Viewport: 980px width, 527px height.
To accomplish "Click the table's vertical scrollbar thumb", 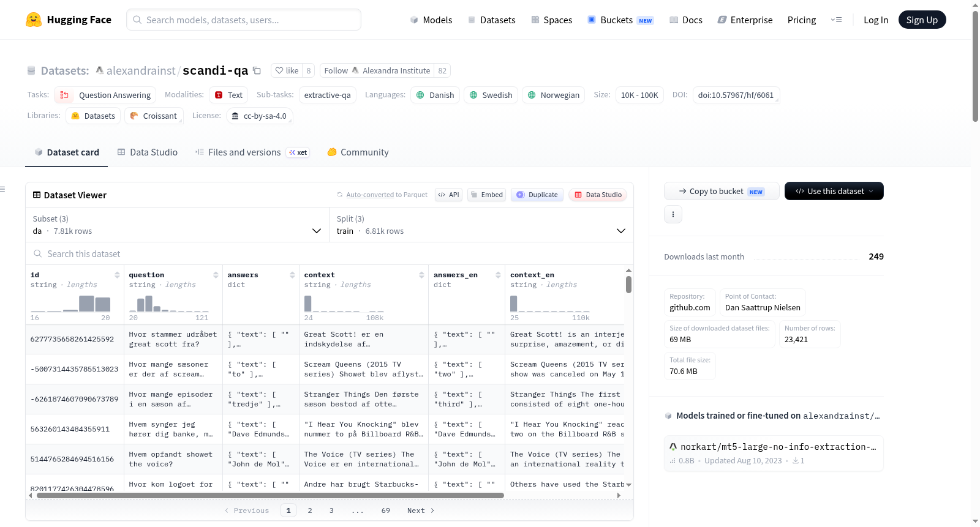I will point(628,285).
